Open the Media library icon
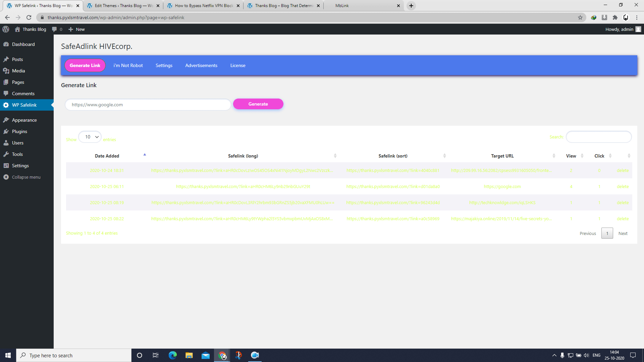 [7, 71]
